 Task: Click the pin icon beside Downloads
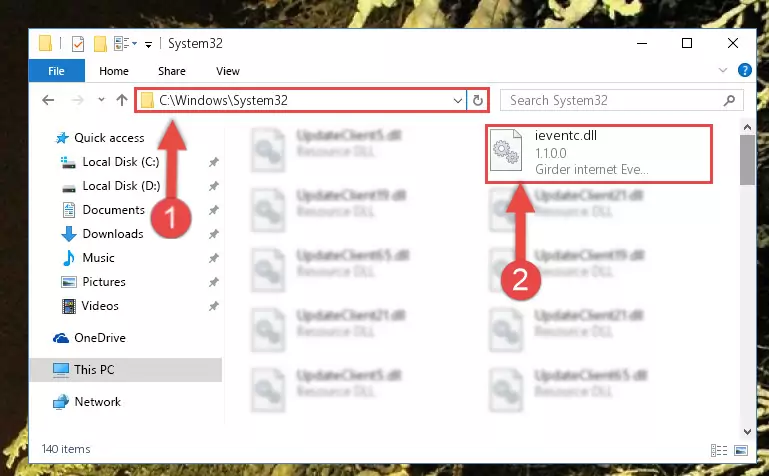pyautogui.click(x=213, y=234)
